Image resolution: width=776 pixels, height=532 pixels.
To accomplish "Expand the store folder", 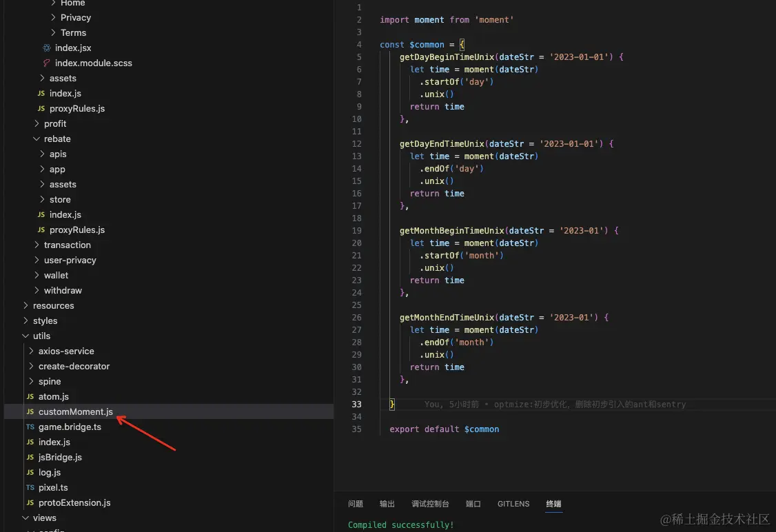I will [60, 199].
